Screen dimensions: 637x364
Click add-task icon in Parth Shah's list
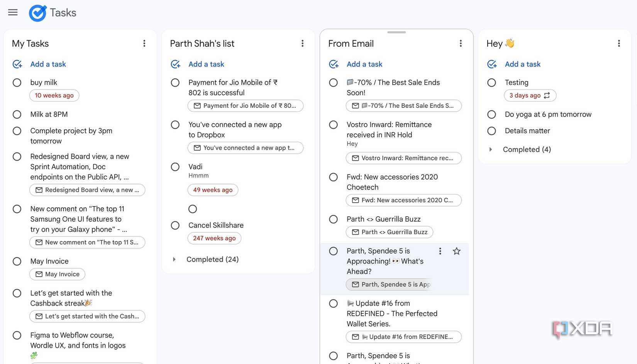click(176, 64)
